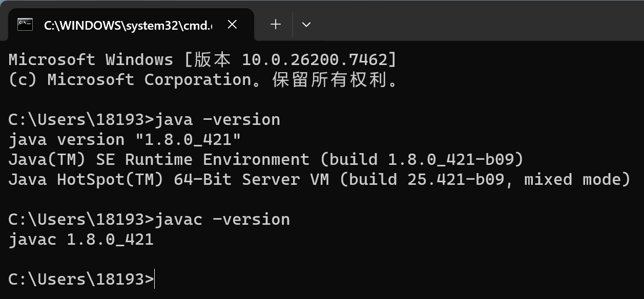Select the C:\WINDOWS\system32\cmd tab
This screenshot has height=299, width=644.
pos(128,25)
